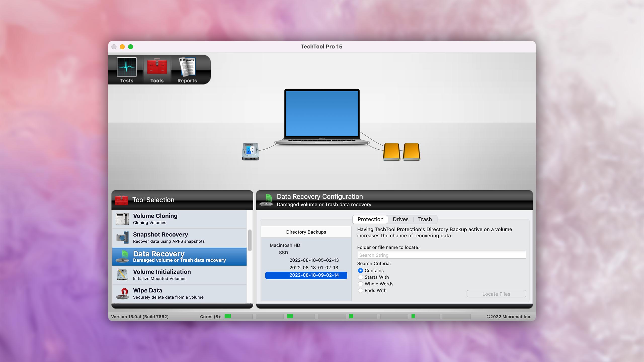Select Contains search criteria
Image resolution: width=644 pixels, height=362 pixels.
click(x=360, y=270)
